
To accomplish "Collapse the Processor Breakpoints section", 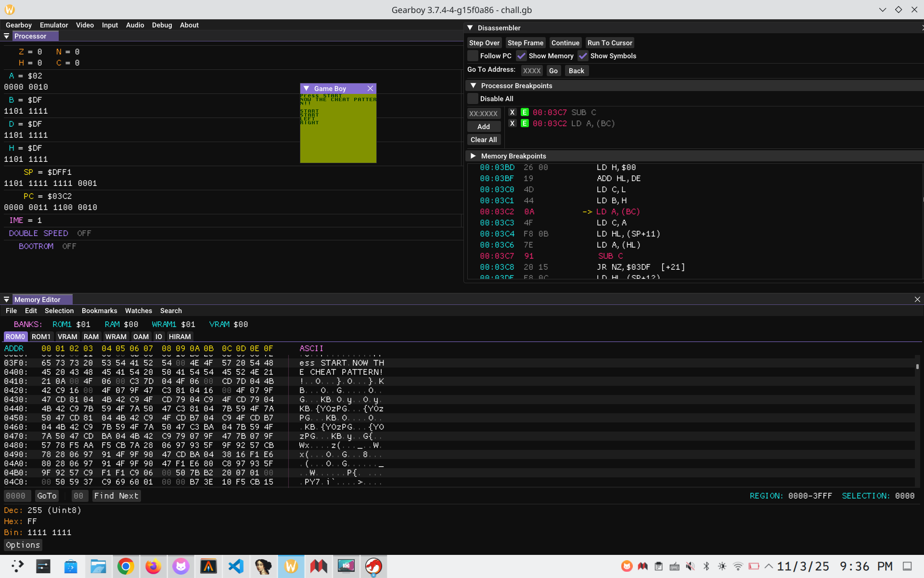I will [473, 86].
